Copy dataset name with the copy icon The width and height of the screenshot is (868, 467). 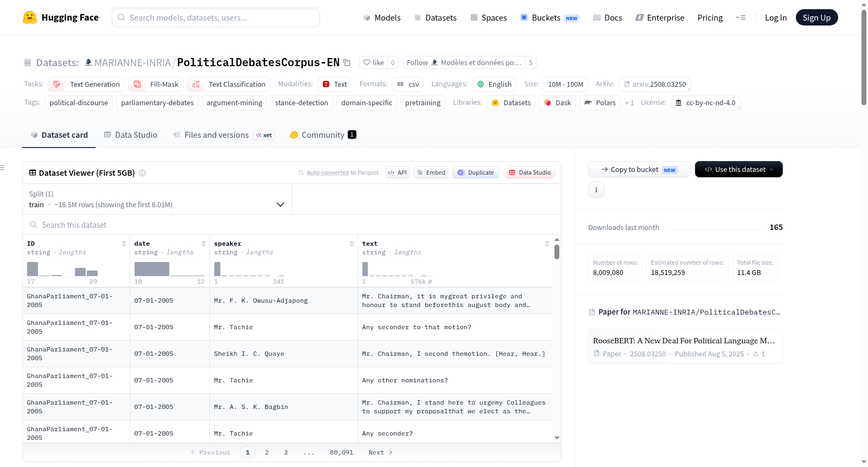tap(347, 62)
